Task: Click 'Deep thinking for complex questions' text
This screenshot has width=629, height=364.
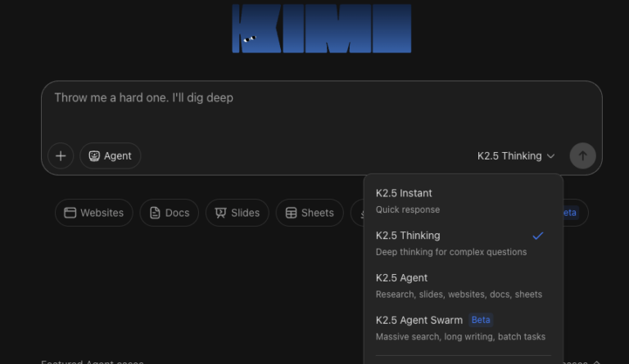Action: [x=451, y=252]
